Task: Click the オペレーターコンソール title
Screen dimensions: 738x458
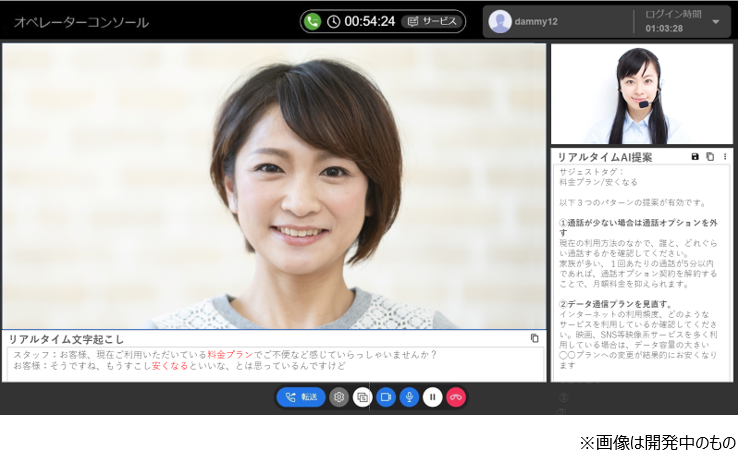Action: coord(81,22)
